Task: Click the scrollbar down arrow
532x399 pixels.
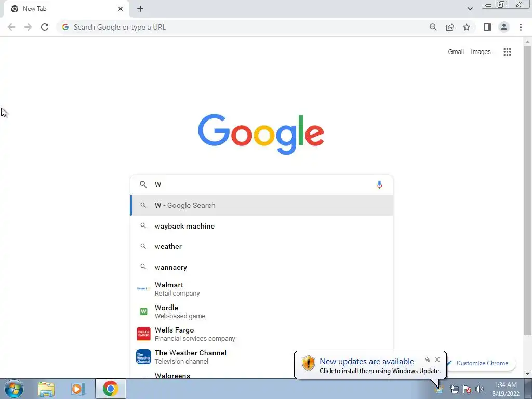Action: (x=527, y=374)
